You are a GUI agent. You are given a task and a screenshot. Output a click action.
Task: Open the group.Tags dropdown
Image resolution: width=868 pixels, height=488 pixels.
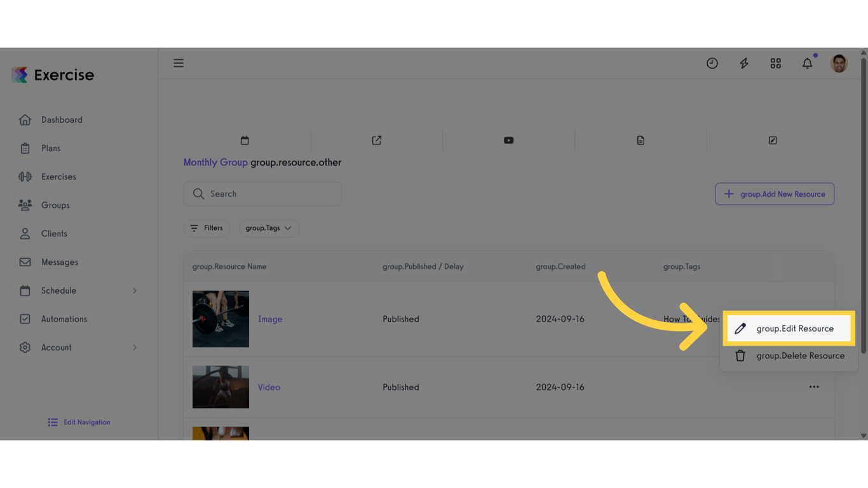(269, 227)
